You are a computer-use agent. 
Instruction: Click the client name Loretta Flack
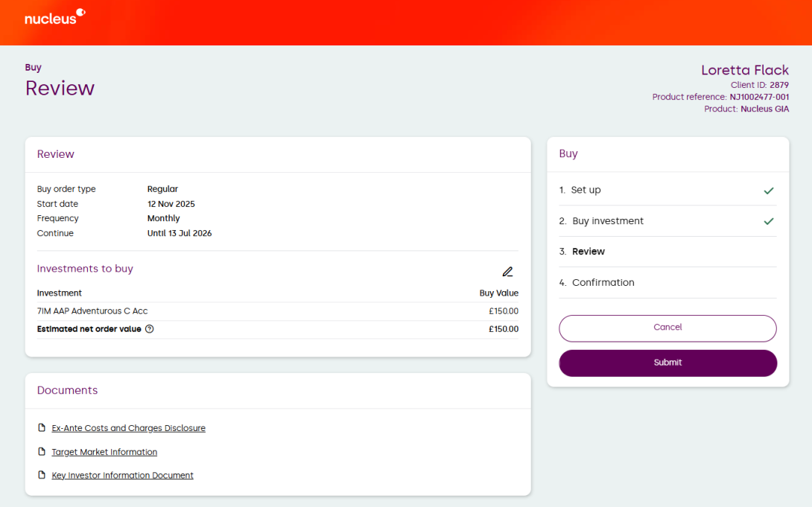pos(744,70)
